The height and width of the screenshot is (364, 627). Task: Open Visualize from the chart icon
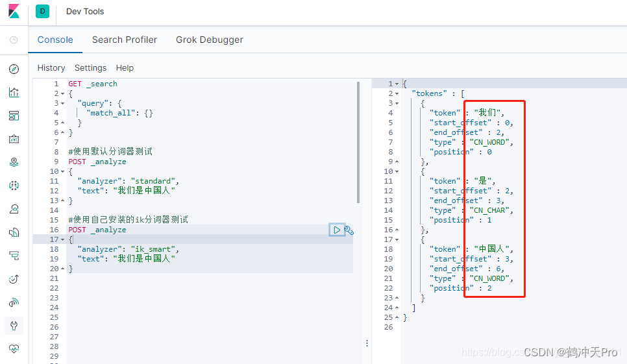click(14, 92)
